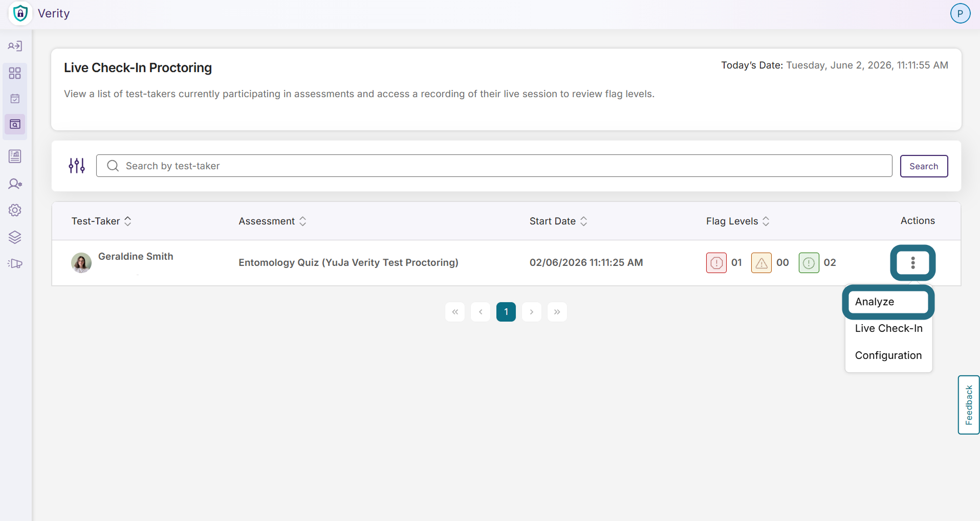The width and height of the screenshot is (980, 521).
Task: Open the dashboard grid icon in sidebar
Action: click(x=15, y=73)
